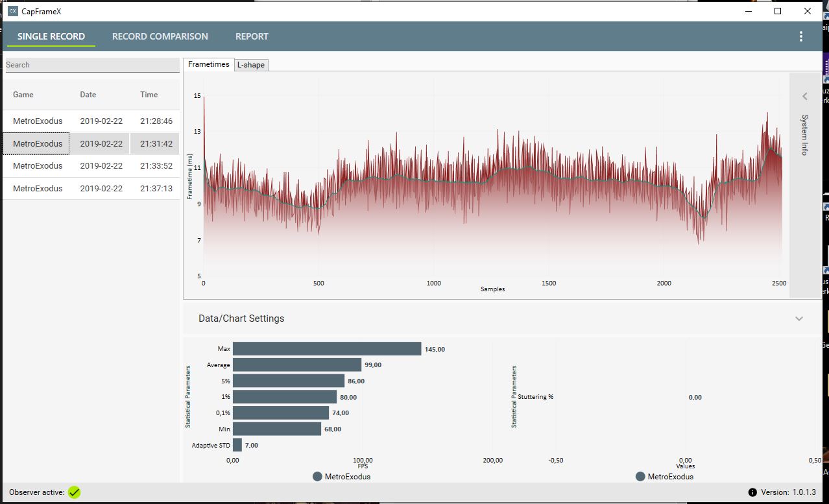Screen dimensions: 829x504
Task: Open the Record Comparison tab
Action: 160,36
